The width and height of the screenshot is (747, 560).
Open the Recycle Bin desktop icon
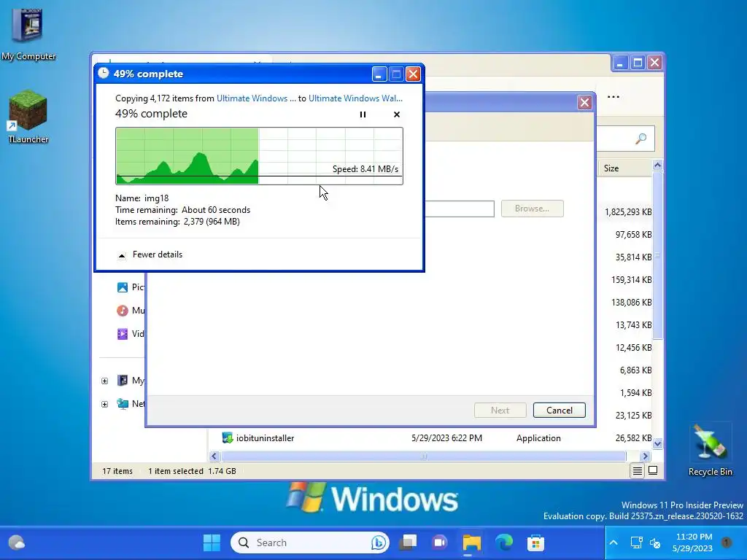tap(710, 450)
